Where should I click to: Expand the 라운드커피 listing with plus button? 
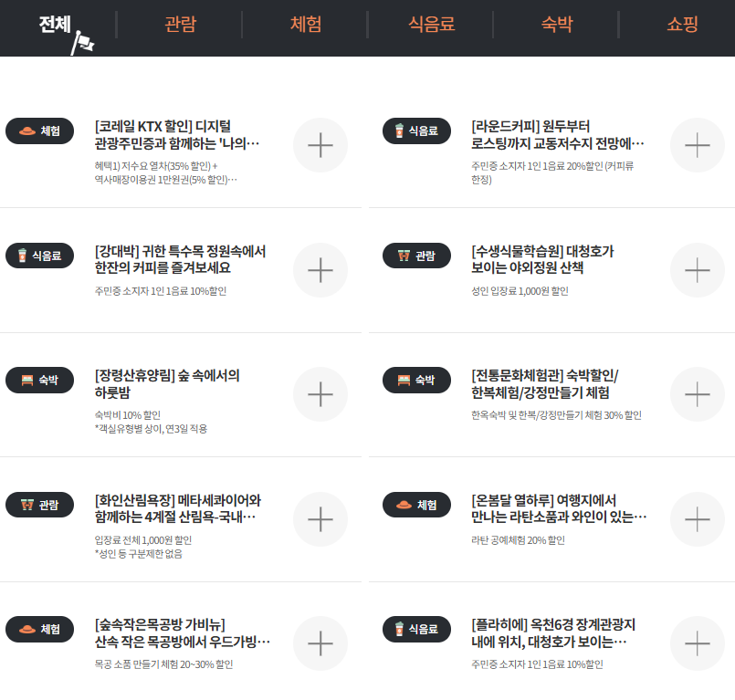pos(697,145)
